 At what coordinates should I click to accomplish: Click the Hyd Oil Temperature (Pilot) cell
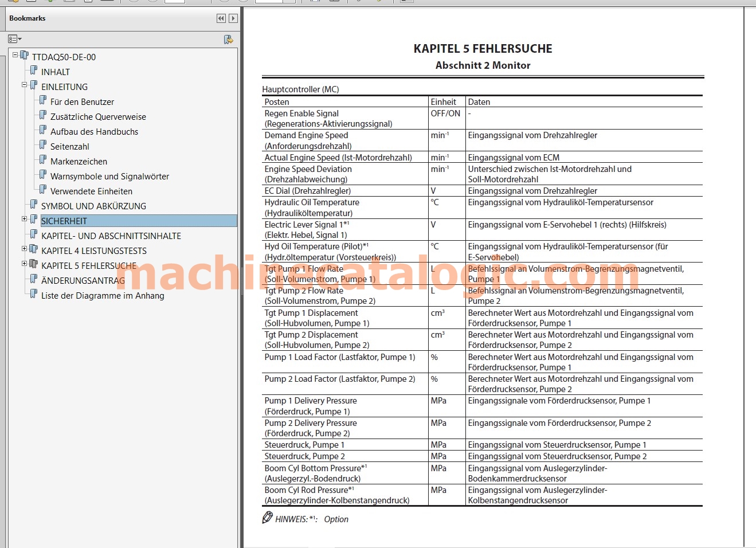pos(345,252)
